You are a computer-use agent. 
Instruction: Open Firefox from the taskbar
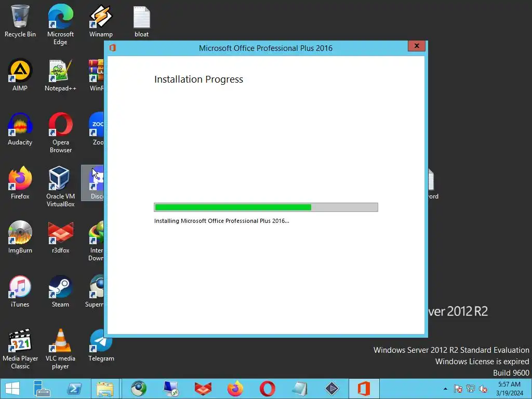tap(235, 389)
